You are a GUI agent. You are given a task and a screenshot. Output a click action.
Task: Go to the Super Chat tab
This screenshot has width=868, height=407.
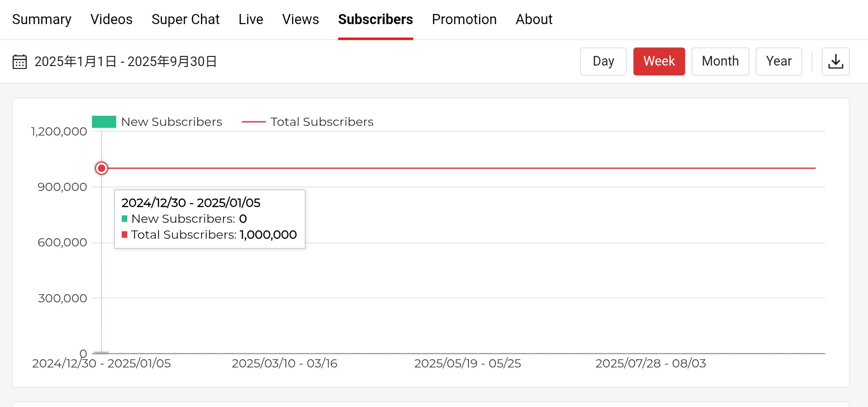[186, 19]
